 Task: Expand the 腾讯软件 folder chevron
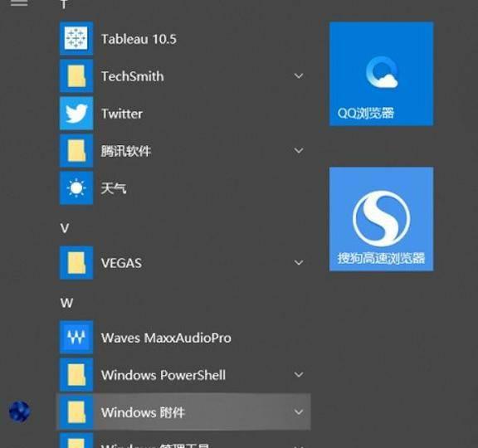tap(299, 150)
